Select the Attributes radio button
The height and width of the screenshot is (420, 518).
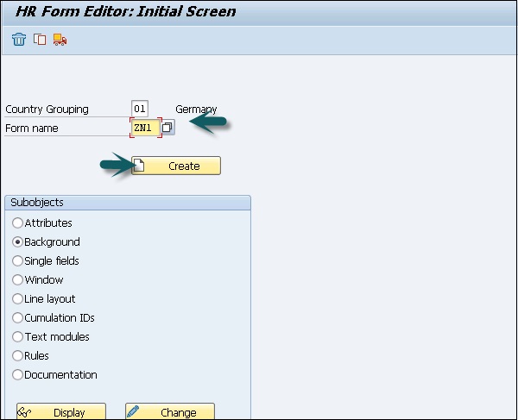point(17,223)
